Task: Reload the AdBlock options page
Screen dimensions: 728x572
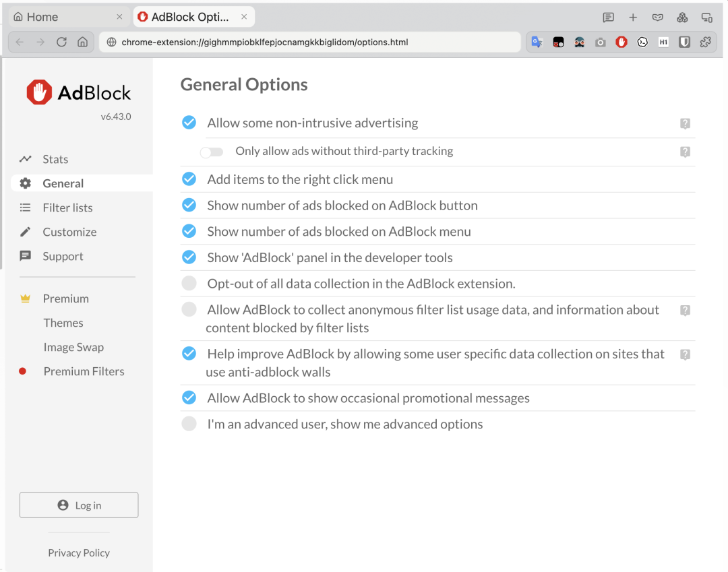Action: point(61,42)
